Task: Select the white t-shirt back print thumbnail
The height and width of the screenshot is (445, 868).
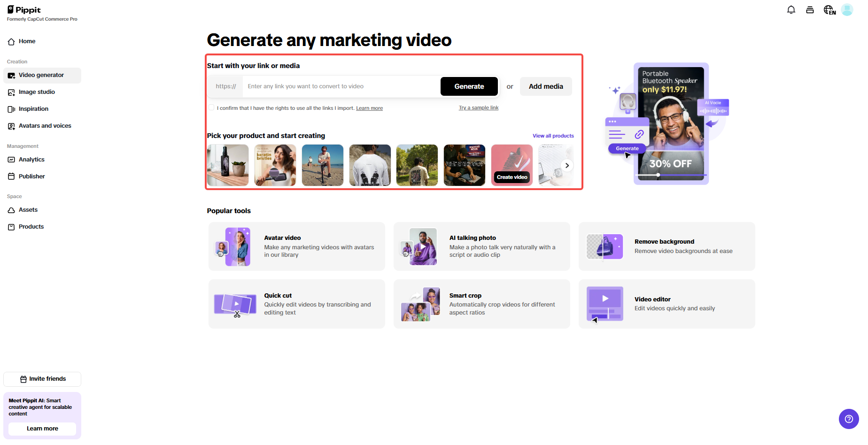Action: tap(370, 165)
